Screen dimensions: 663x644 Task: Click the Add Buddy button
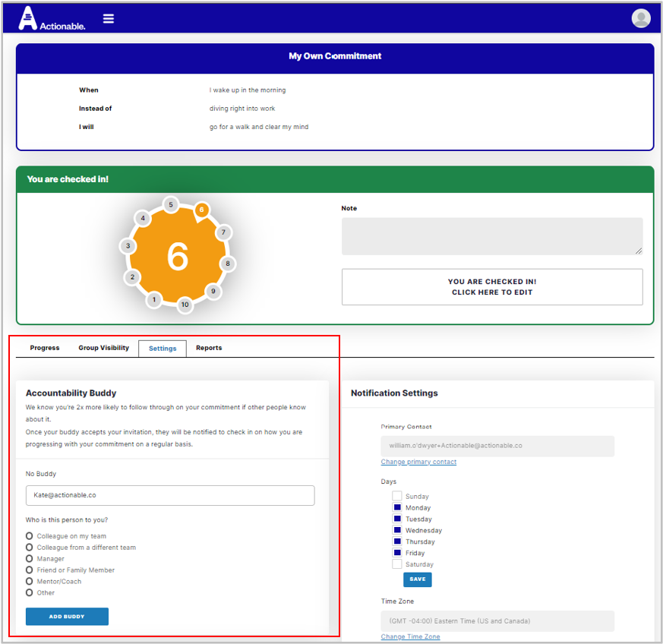pos(67,617)
